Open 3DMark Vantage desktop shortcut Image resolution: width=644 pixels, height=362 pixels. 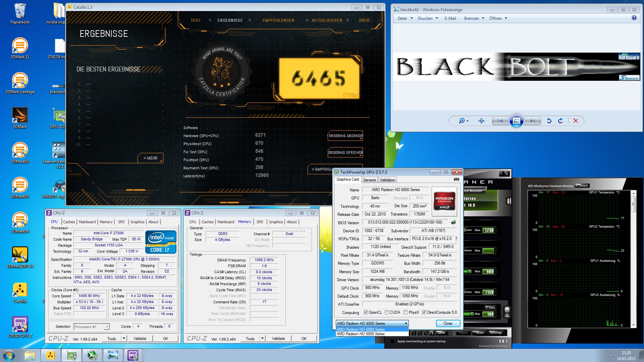coord(20,83)
